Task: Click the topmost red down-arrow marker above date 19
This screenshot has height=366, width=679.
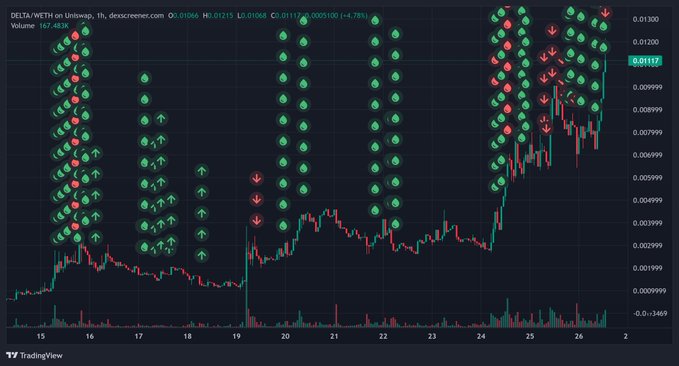Action: coord(256,178)
